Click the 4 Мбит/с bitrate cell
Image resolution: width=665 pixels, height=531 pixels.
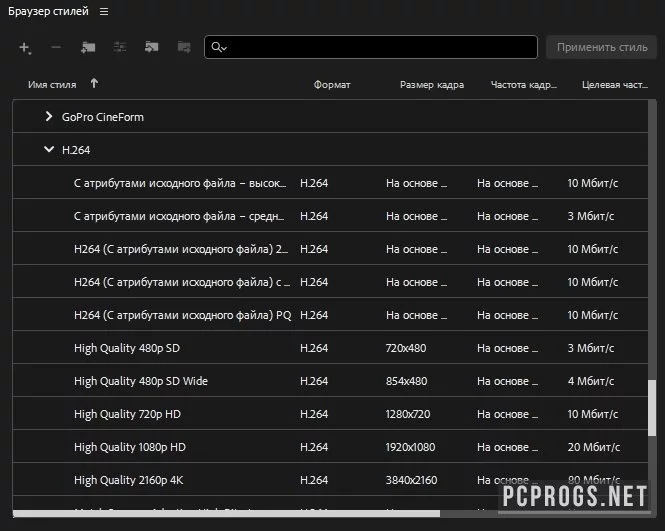click(x=591, y=381)
